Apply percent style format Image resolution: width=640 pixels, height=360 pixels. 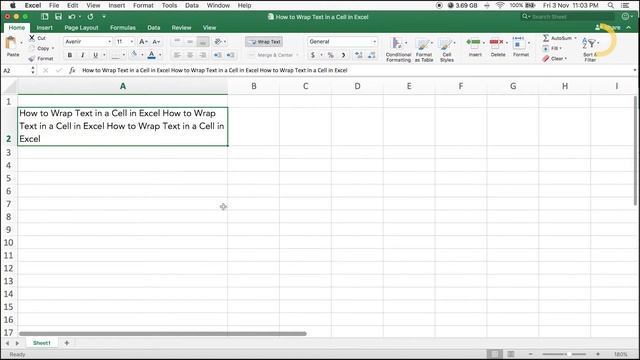[x=331, y=55]
